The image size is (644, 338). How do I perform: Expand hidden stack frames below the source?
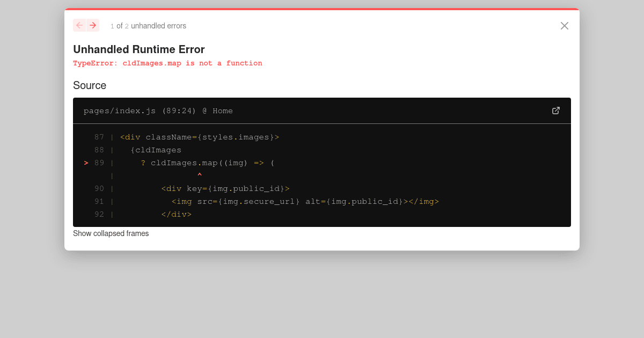pyautogui.click(x=111, y=233)
